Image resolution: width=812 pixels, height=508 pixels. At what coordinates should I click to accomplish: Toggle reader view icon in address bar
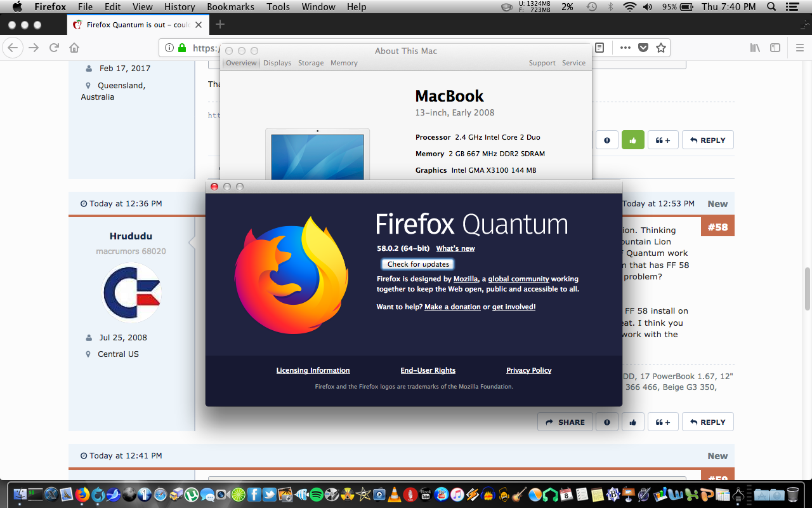tap(599, 48)
